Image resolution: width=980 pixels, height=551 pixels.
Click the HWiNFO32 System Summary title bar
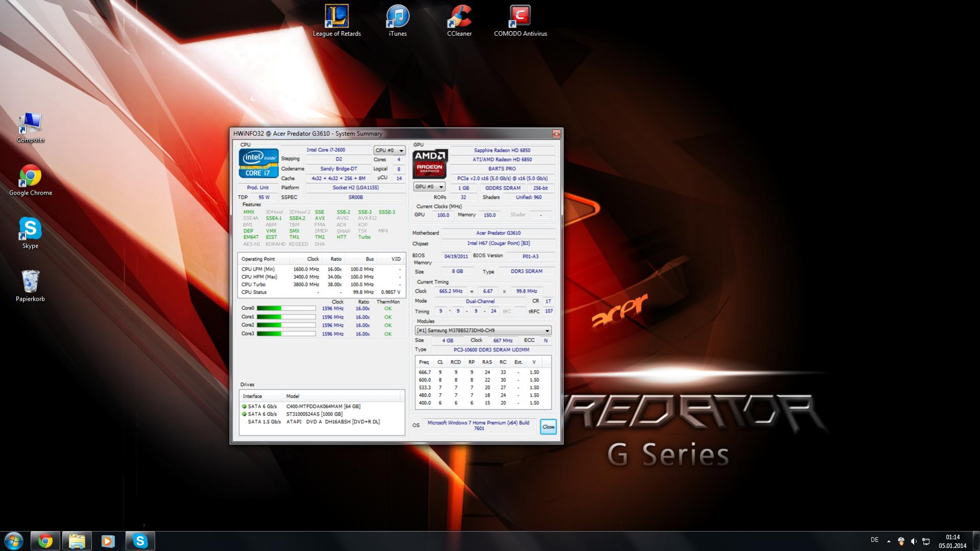pyautogui.click(x=391, y=134)
